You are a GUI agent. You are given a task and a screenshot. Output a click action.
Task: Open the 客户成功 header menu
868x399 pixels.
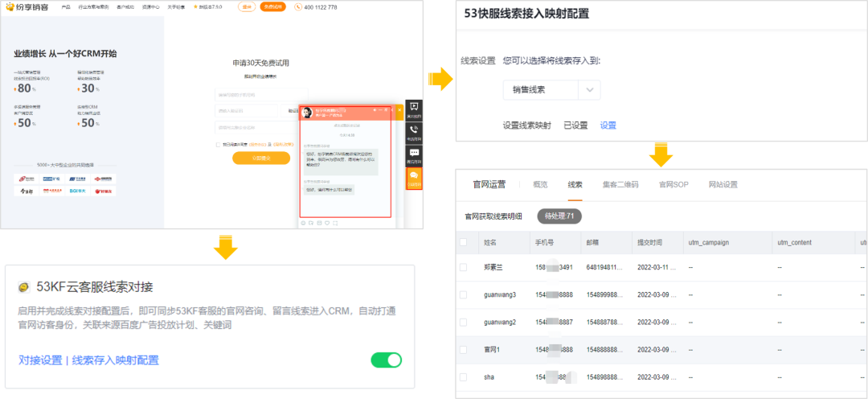(125, 7)
